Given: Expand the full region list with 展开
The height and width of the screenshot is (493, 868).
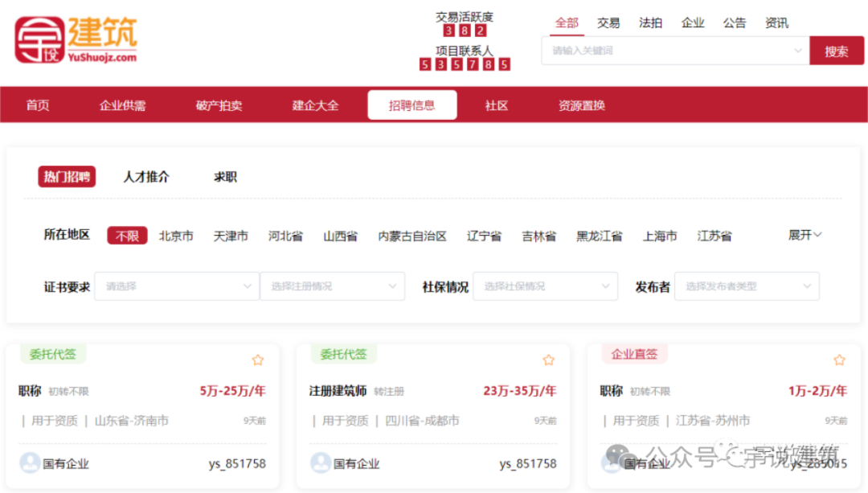Looking at the screenshot, I should tap(805, 235).
